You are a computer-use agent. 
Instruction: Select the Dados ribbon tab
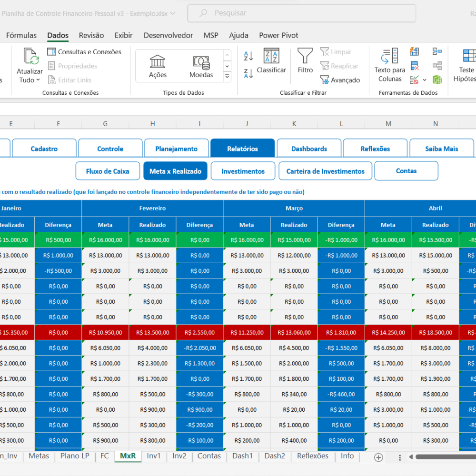[58, 35]
